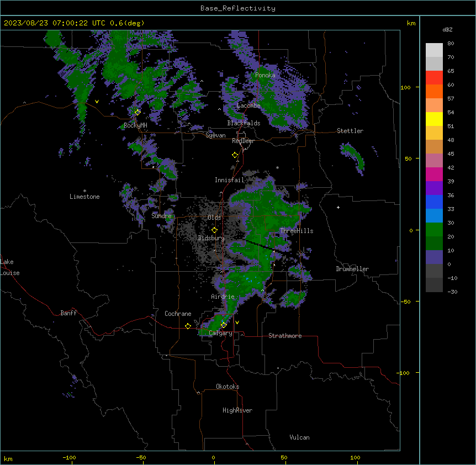Click the ThreeHills label
The image size is (476, 465).
click(x=297, y=231)
